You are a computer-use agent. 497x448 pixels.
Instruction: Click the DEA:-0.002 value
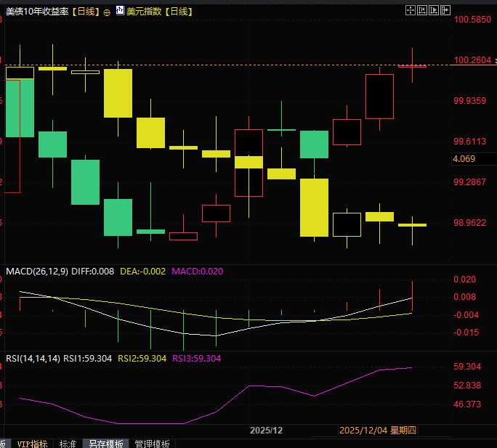click(142, 272)
